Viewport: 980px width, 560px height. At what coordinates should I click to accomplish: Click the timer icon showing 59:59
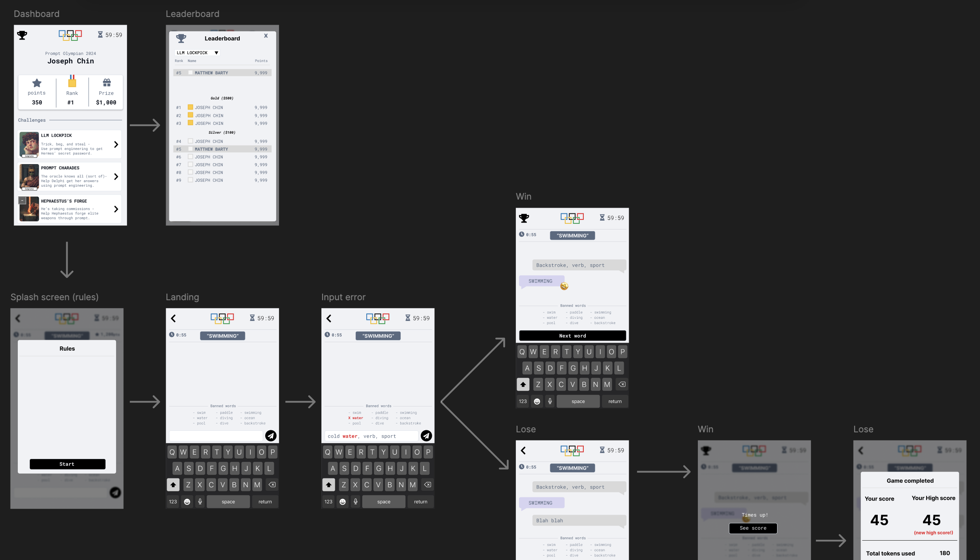click(x=99, y=34)
